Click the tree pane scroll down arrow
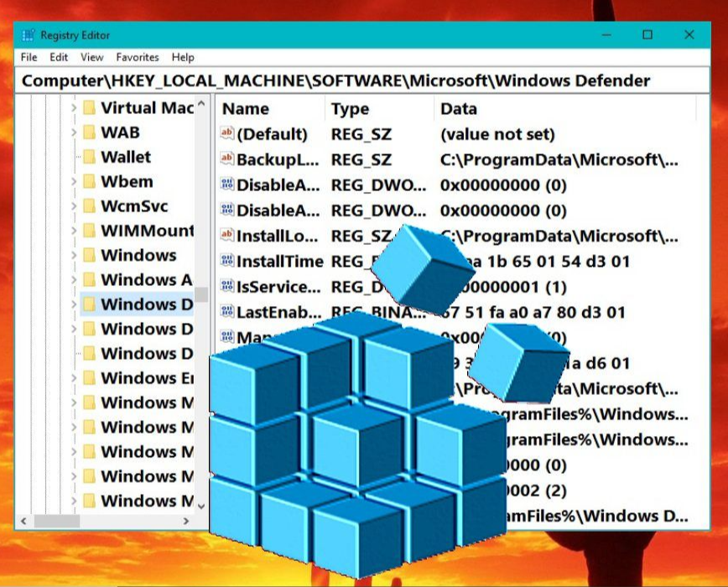This screenshot has width=728, height=587. coord(201,506)
